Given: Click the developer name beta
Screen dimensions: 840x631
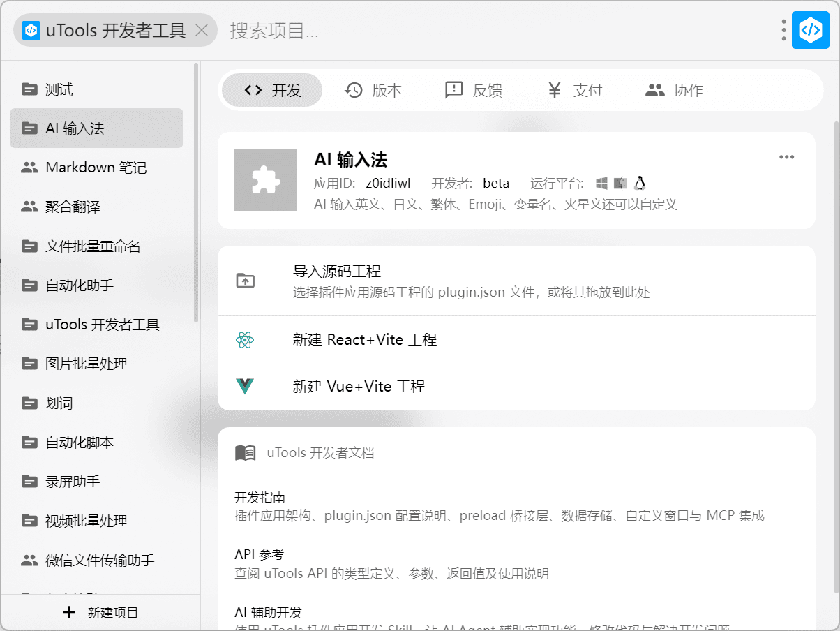Looking at the screenshot, I should (x=496, y=184).
